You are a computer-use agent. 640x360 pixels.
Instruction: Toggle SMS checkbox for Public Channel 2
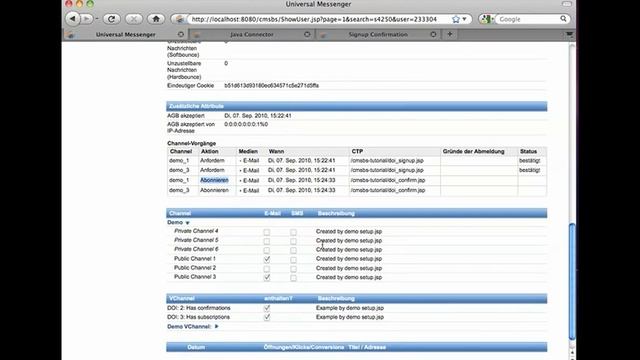(x=293, y=269)
